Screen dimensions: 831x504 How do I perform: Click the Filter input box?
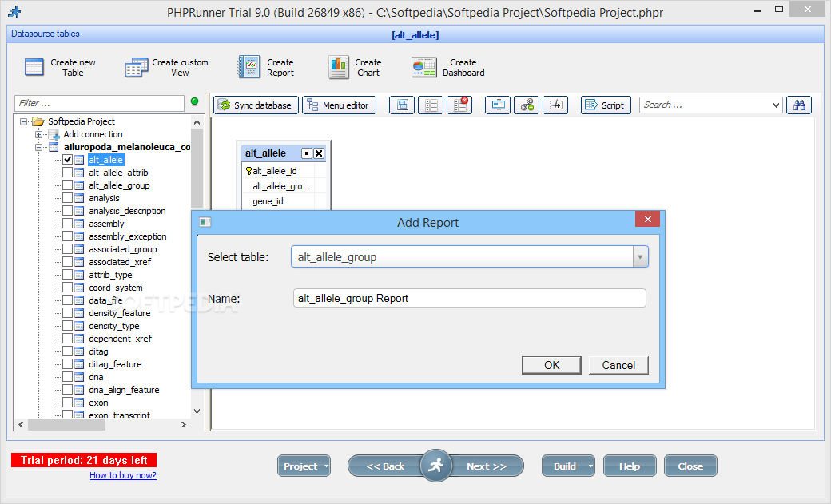click(x=100, y=103)
